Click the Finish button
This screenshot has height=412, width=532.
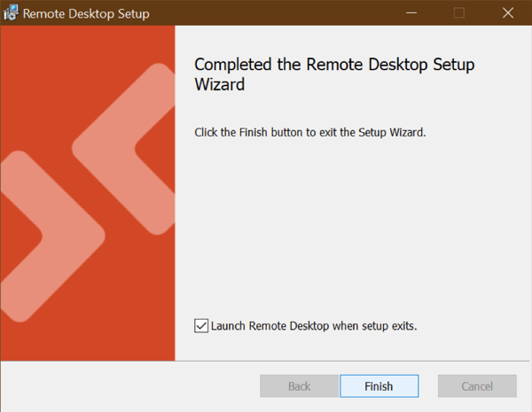pyautogui.click(x=379, y=386)
